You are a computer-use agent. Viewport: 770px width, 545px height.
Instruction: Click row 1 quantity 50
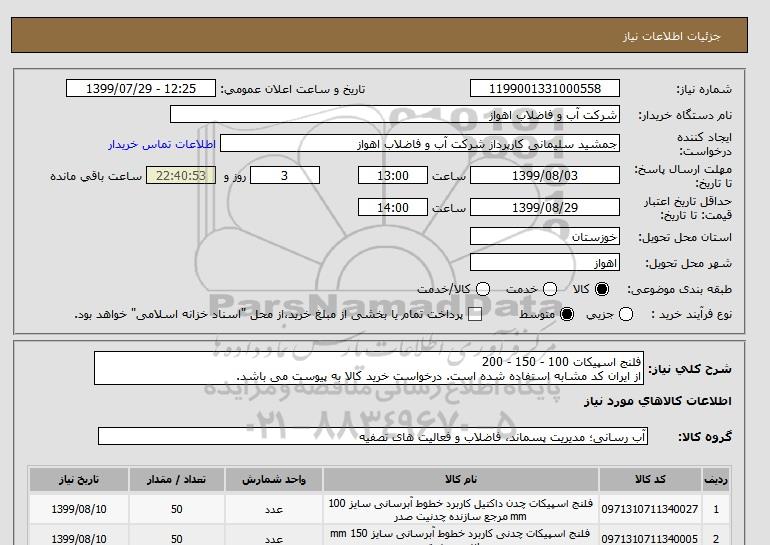click(177, 509)
